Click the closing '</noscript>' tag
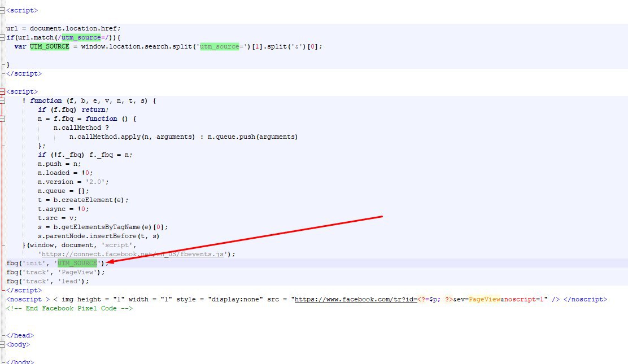The image size is (628, 364). (x=585, y=300)
